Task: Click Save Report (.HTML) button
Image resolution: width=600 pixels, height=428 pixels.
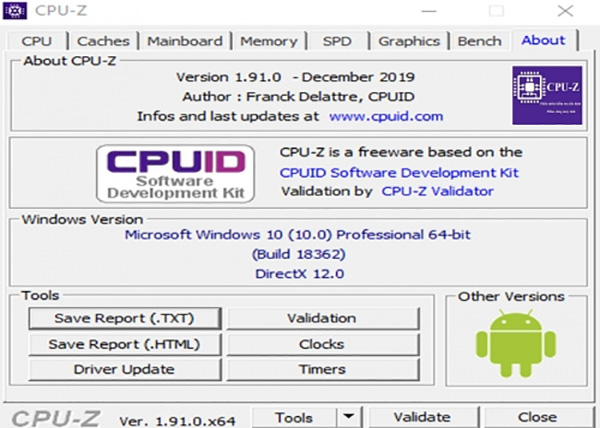Action: (125, 344)
